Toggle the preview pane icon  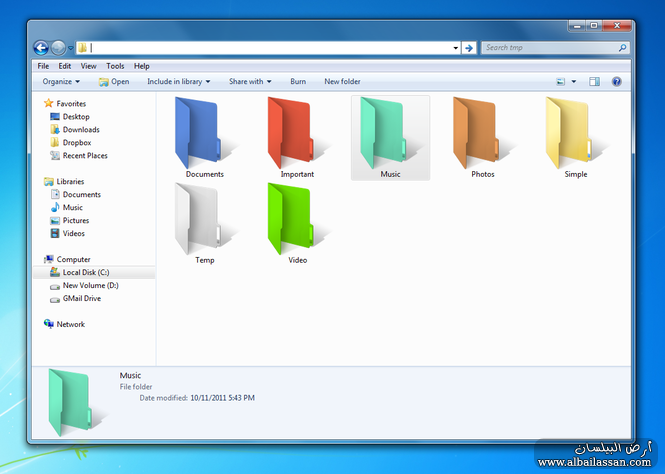pos(594,81)
